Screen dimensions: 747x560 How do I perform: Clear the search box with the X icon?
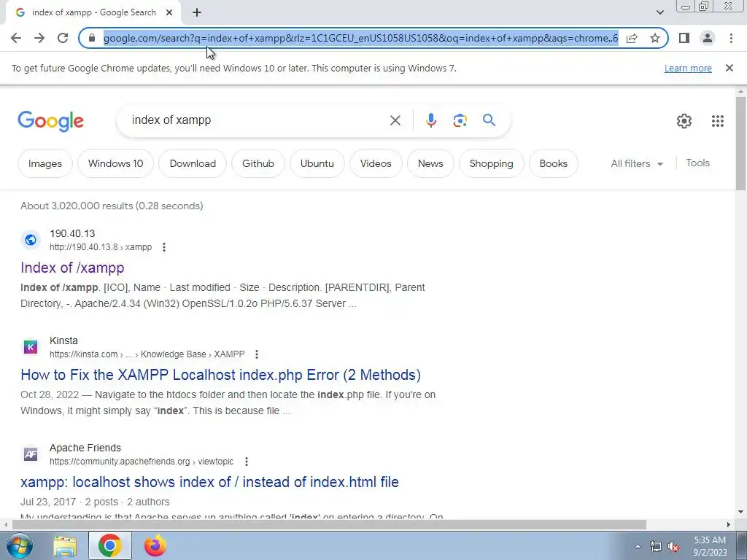[x=395, y=120]
